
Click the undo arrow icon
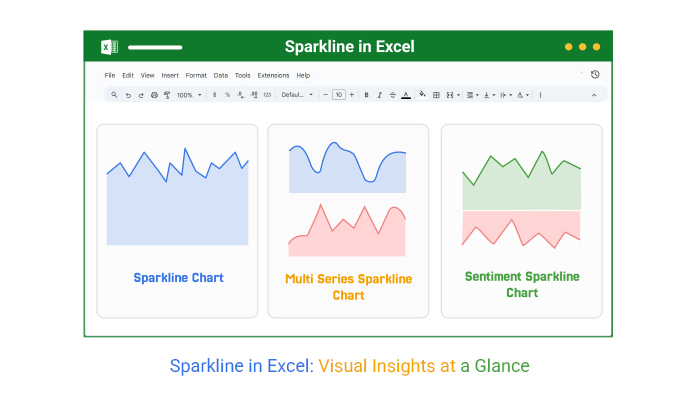[128, 95]
